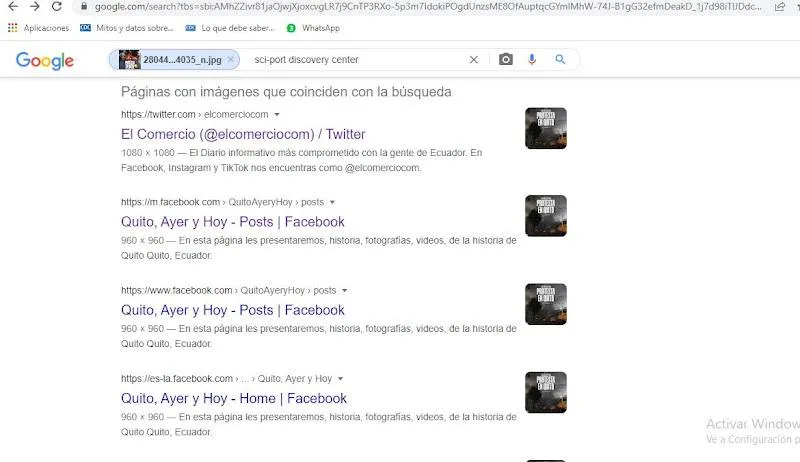Click the 'https://www.facebook.com › QuitoAyeryHoy › posts' URL

[229, 290]
